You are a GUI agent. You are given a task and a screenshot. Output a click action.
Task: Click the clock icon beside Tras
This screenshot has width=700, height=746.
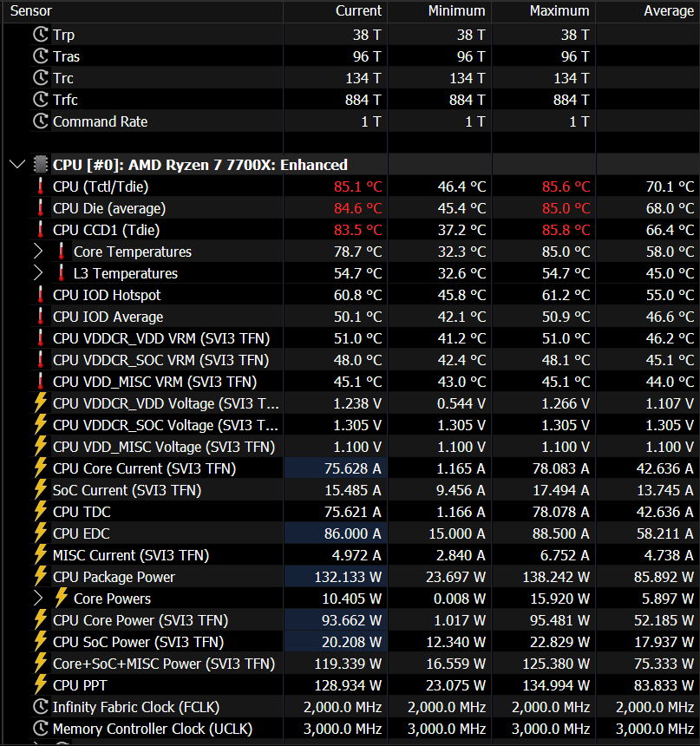point(41,56)
